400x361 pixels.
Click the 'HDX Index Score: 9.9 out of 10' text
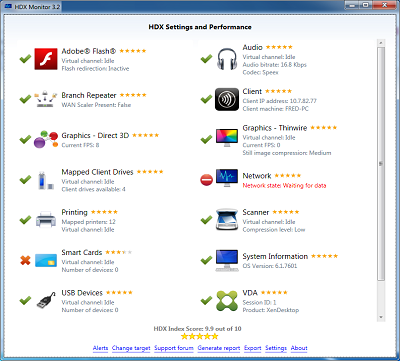point(197,329)
